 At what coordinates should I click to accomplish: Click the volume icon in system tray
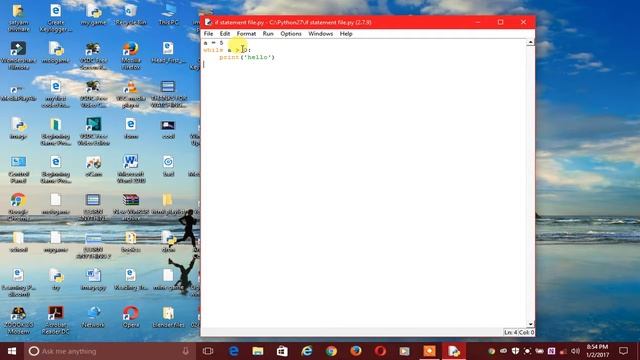(576, 351)
